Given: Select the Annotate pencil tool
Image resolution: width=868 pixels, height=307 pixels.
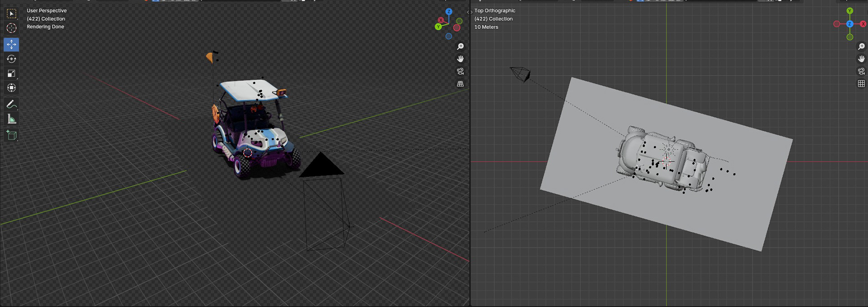Looking at the screenshot, I should pyautogui.click(x=11, y=104).
